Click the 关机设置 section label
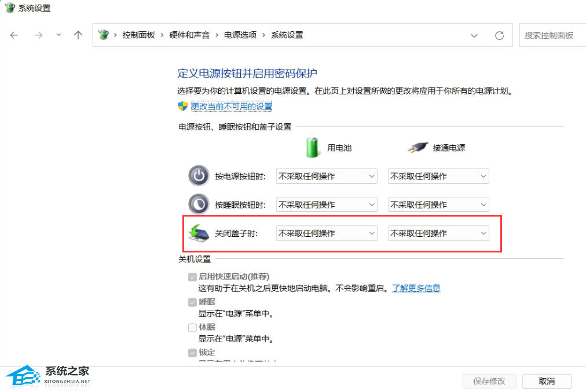 click(195, 259)
